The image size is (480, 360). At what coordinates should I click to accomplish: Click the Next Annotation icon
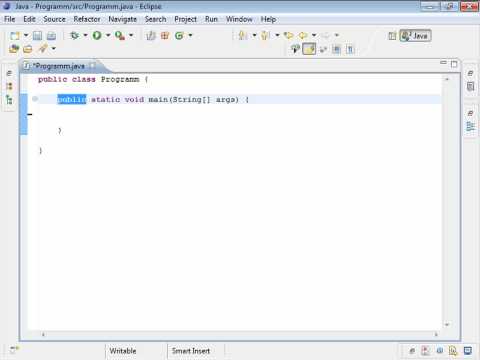point(243,35)
